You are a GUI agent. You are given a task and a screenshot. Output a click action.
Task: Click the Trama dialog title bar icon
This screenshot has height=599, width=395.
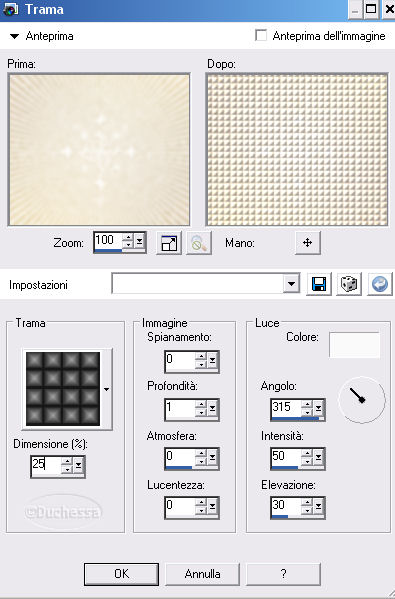[10, 9]
